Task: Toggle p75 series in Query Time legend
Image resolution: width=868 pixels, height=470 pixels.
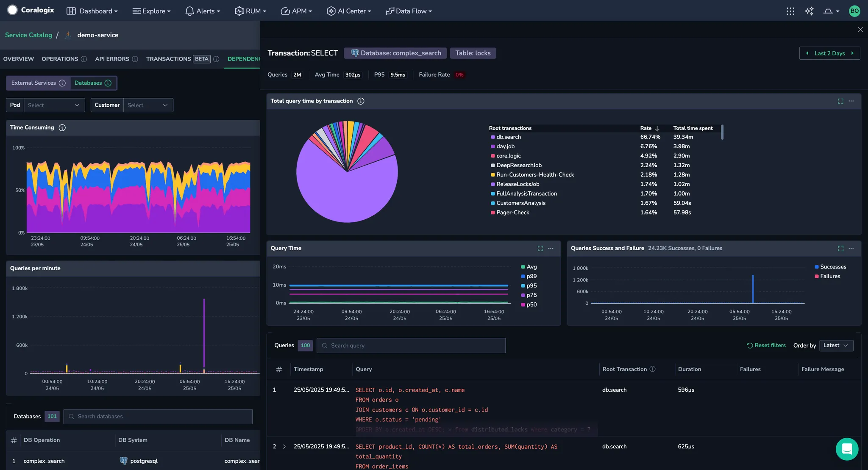Action: [x=529, y=295]
